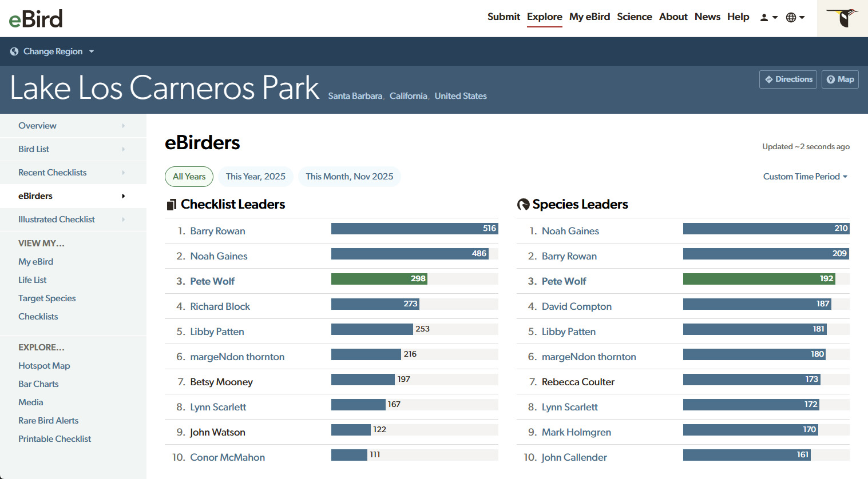
Task: Expand the Bird List sidebar arrow
Action: pyautogui.click(x=123, y=149)
